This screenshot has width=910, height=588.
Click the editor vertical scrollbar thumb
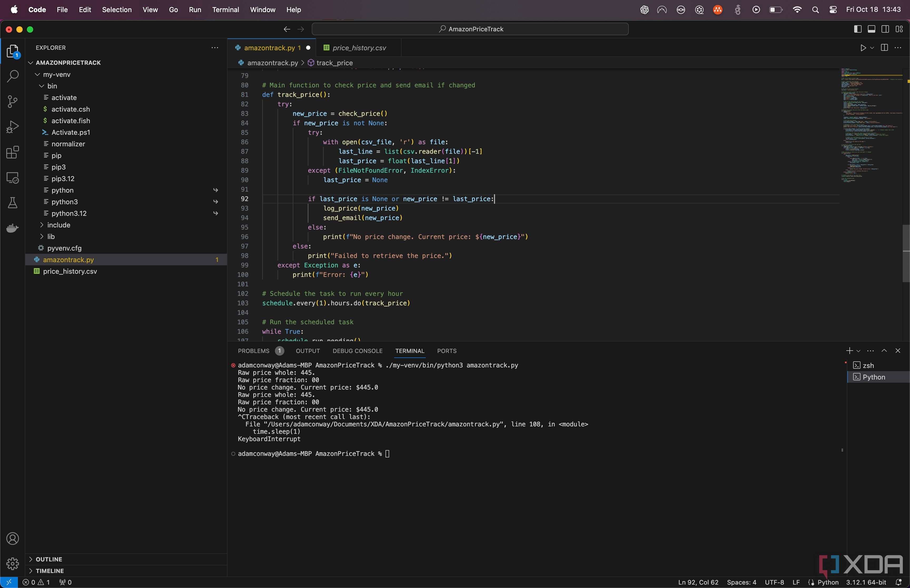point(906,253)
